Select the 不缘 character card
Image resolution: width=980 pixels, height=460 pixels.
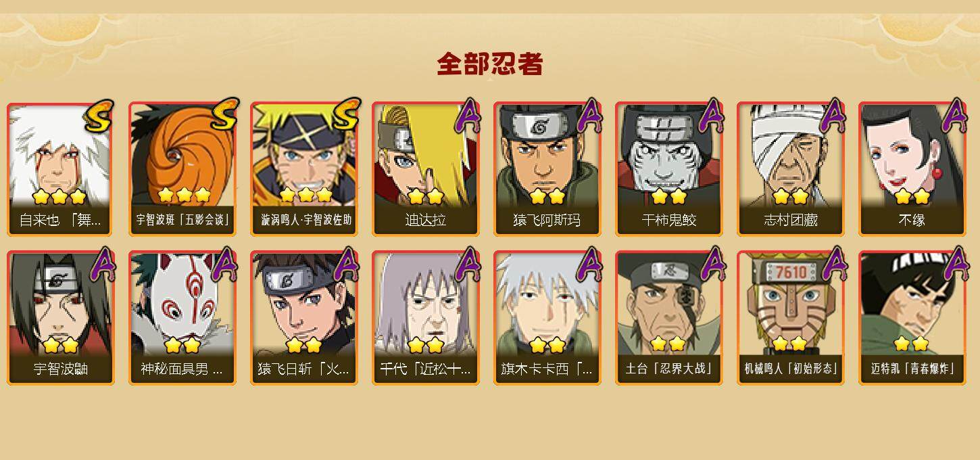(x=912, y=169)
